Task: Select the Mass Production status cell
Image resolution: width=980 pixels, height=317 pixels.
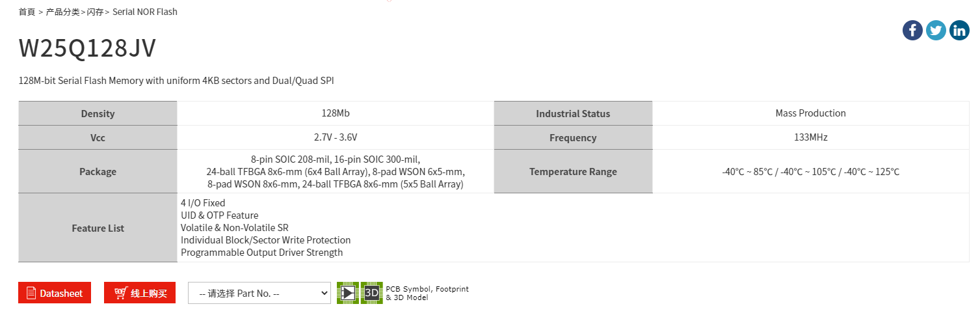Action: tap(810, 113)
